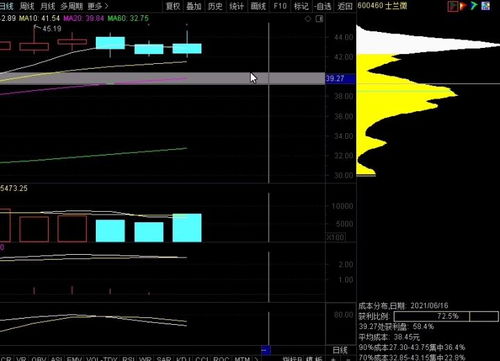Image resolution: width=500 pixels, height=361 pixels.
Task: Click the small blue minus scroll marker
Action: click(266, 350)
